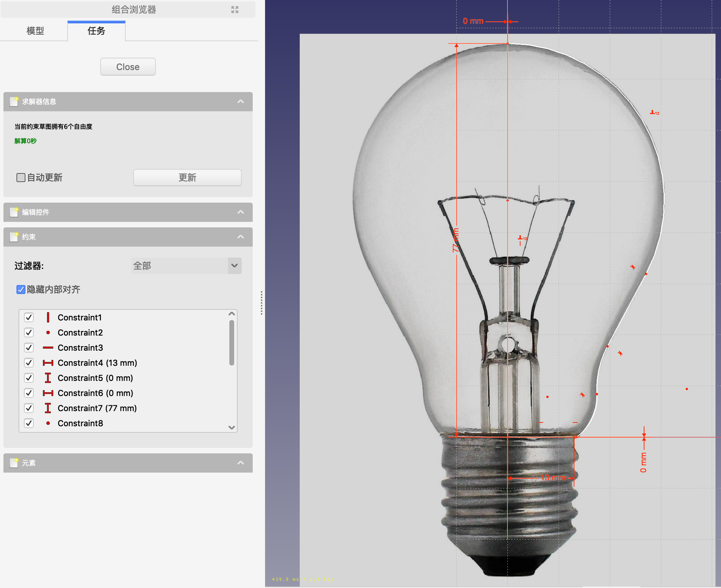Click vertical distance icon of Constraint5 (0 mm)
The image size is (721, 588).
48,378
